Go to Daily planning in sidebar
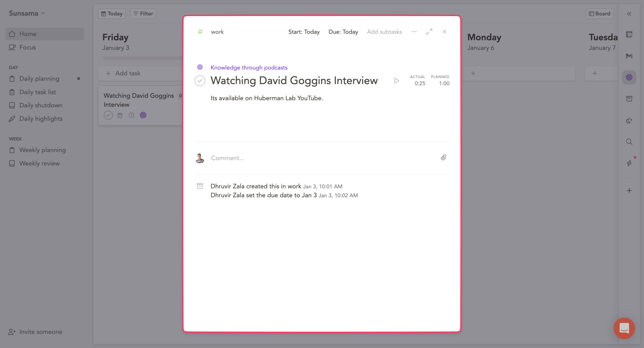 (x=39, y=79)
